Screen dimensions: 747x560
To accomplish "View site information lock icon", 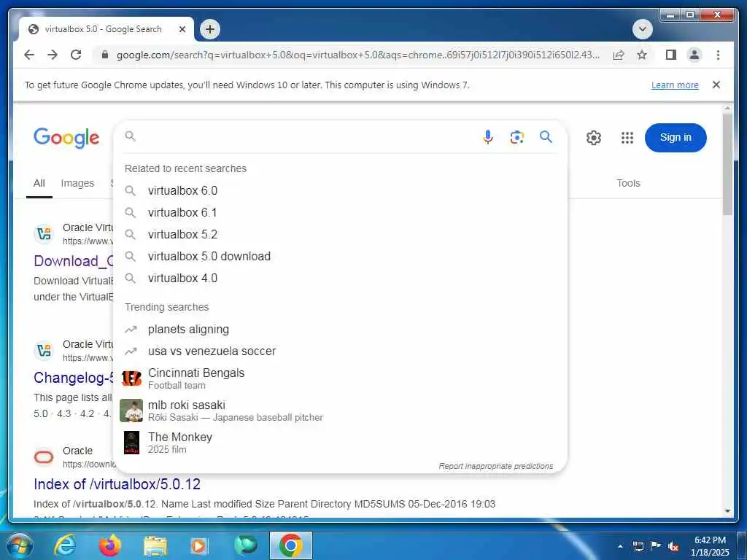I will click(105, 55).
